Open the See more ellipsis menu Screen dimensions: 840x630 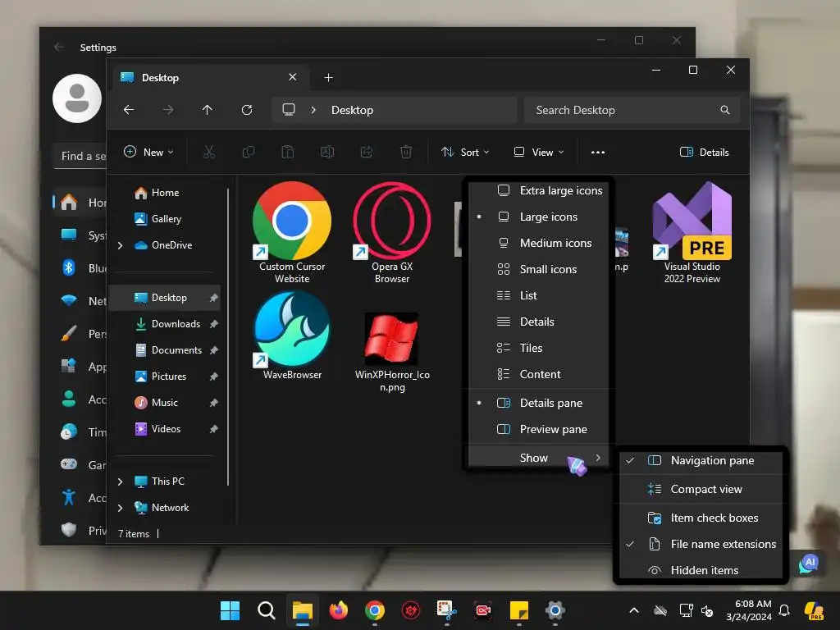click(598, 152)
